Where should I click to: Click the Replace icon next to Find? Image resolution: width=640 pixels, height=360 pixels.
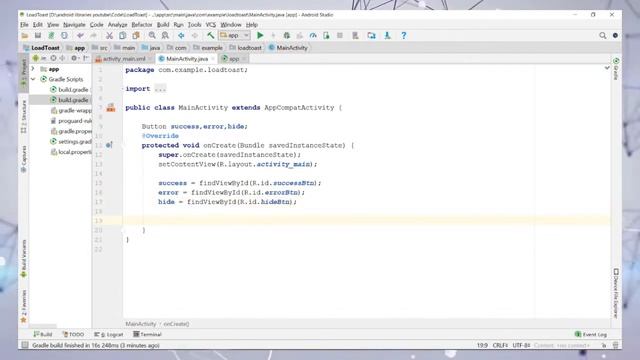tap(165, 36)
